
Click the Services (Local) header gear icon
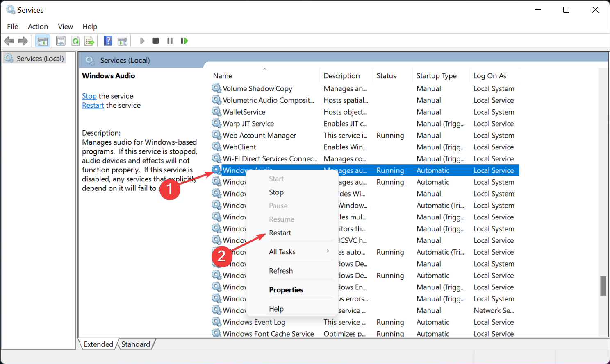pyautogui.click(x=90, y=60)
